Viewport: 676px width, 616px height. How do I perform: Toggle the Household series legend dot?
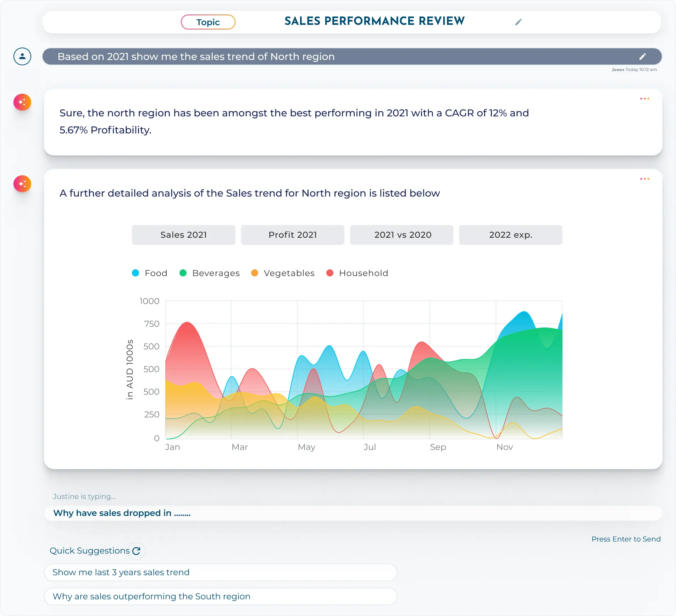point(330,273)
